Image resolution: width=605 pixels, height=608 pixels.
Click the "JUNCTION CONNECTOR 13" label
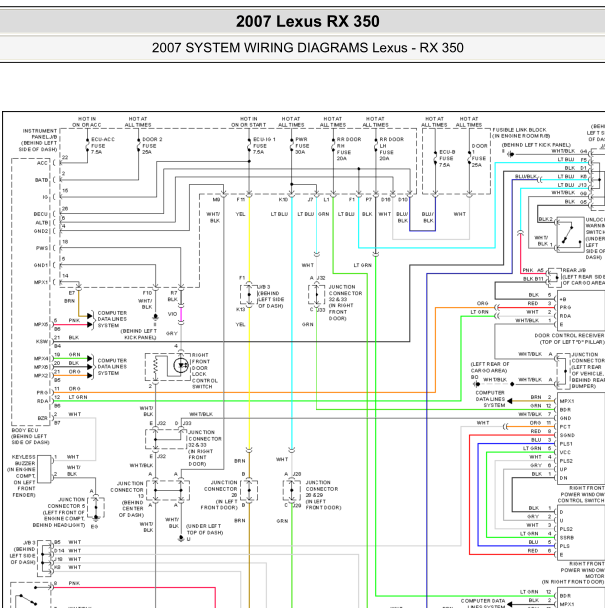click(127, 489)
